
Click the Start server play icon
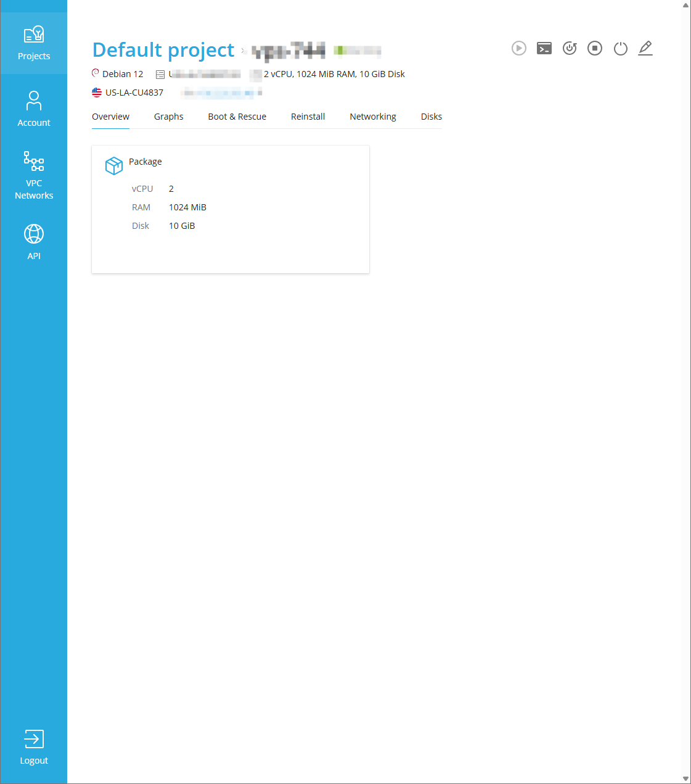point(519,48)
